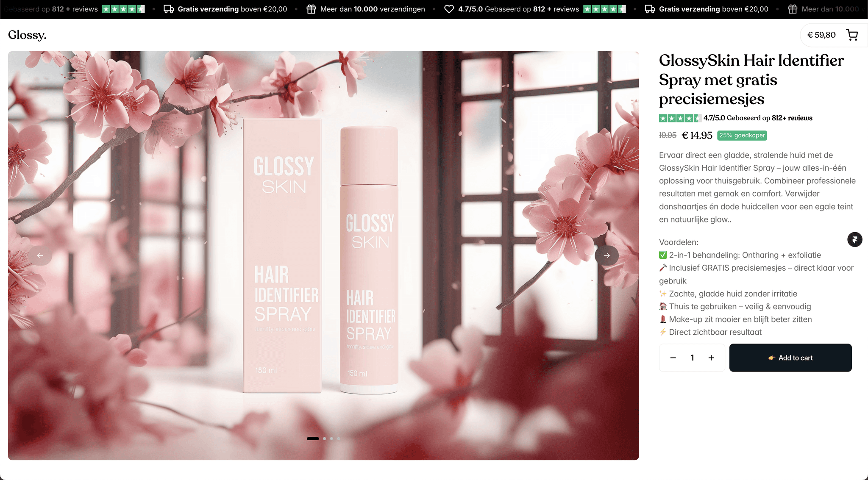Click the 25% goedkoper badge

[742, 135]
